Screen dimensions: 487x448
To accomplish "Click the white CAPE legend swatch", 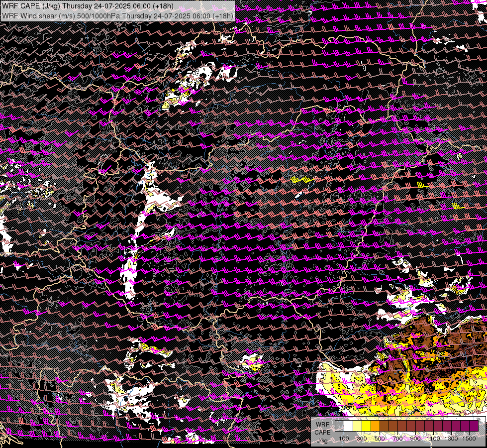I will (349, 426).
